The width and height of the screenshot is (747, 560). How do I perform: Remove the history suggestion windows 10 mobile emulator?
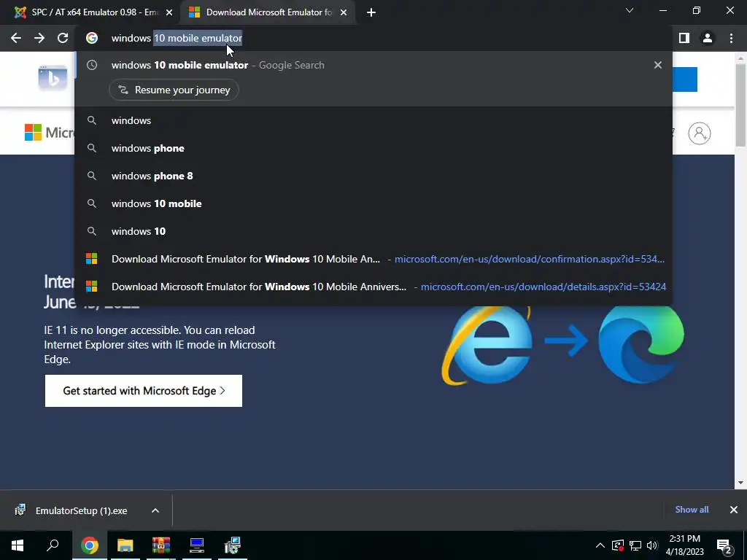(x=658, y=65)
